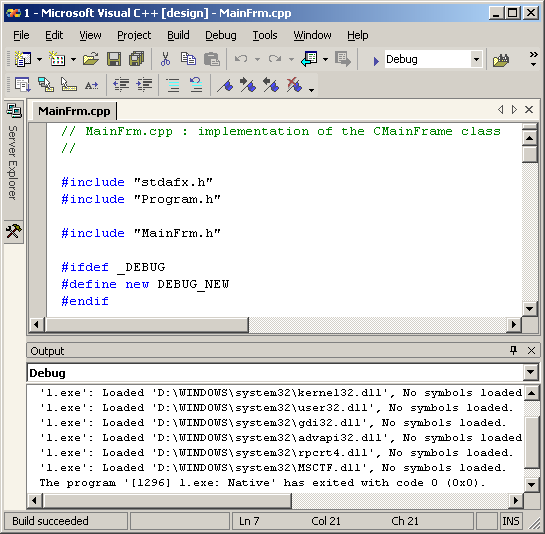Clear all bookmarks with the red X flag

point(294,85)
